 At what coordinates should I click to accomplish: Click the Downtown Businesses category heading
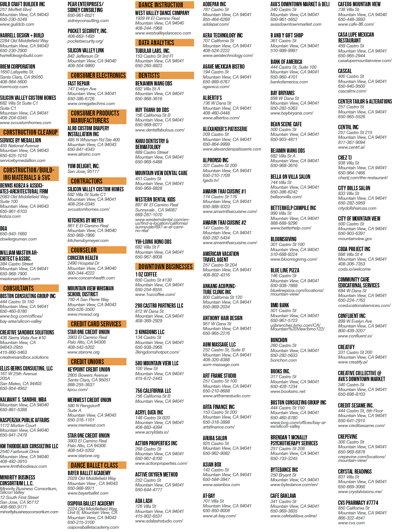pos(165,267)
